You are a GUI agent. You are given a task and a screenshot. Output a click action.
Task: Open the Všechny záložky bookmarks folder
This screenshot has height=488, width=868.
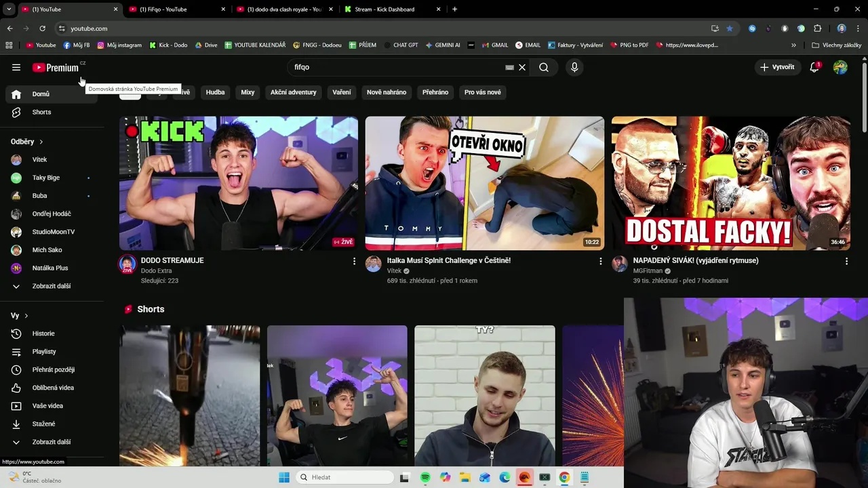[837, 45]
